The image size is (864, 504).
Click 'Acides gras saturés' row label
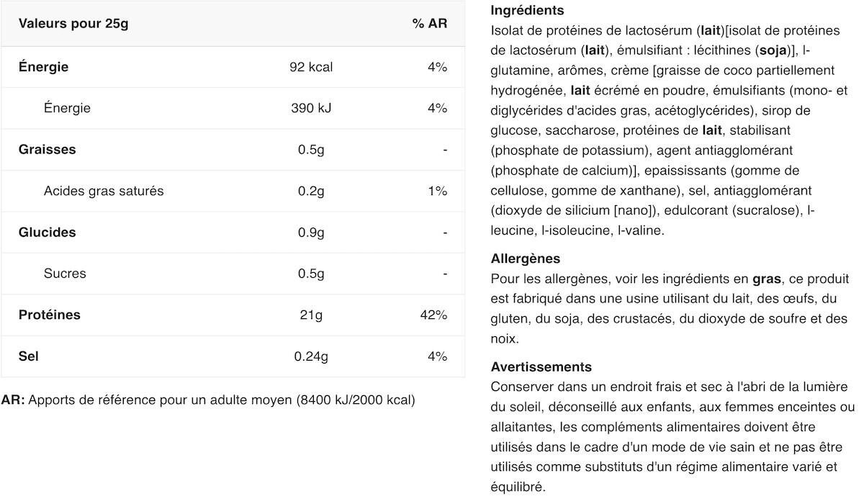(104, 191)
